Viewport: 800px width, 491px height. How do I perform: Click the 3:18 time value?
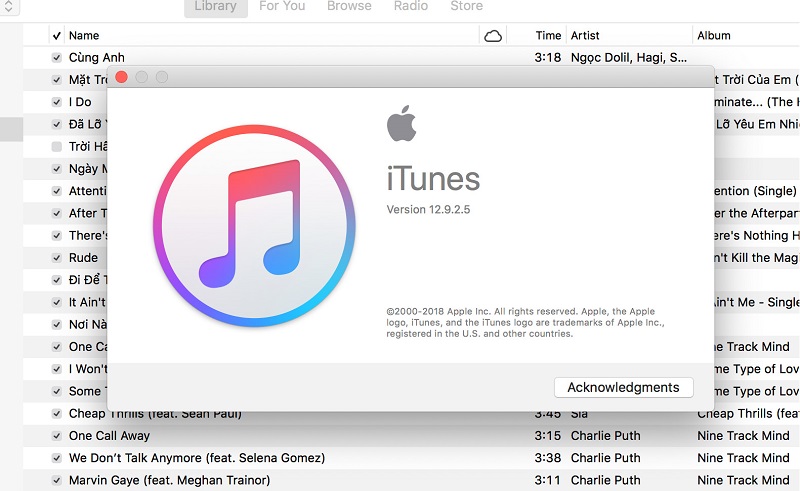tap(548, 58)
